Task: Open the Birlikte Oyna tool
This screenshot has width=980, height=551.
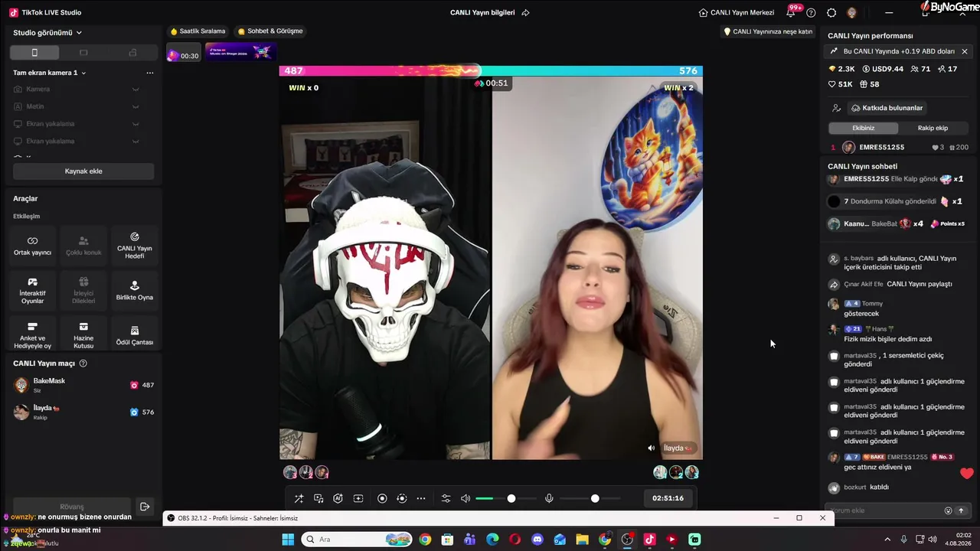Action: (x=135, y=291)
